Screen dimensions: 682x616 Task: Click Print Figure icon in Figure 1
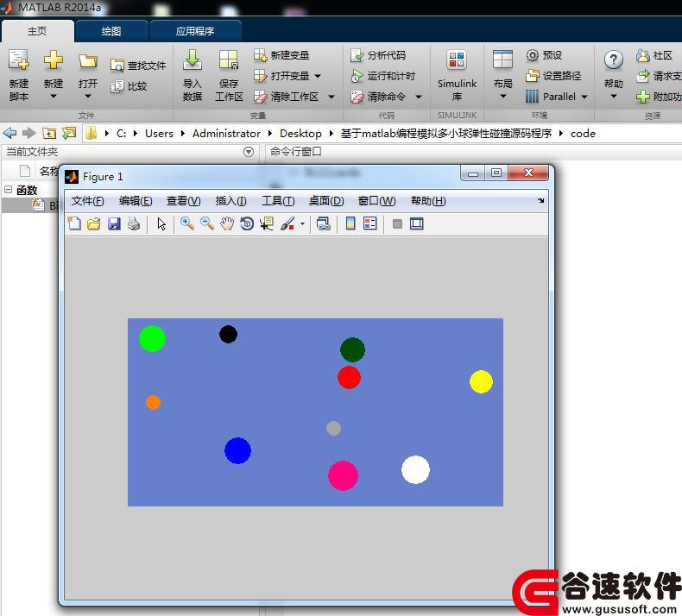(134, 223)
